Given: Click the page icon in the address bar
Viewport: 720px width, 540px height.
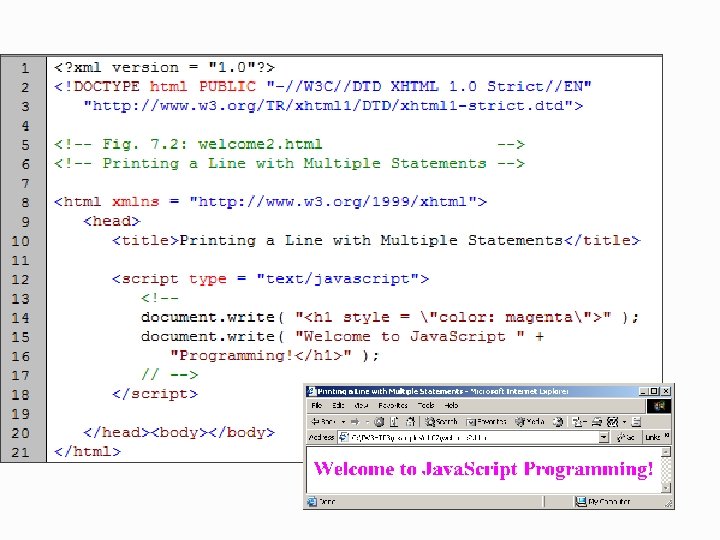Looking at the screenshot, I should [344, 437].
